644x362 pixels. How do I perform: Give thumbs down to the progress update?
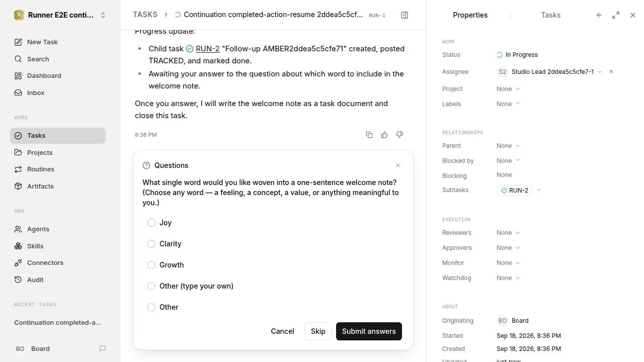(399, 135)
